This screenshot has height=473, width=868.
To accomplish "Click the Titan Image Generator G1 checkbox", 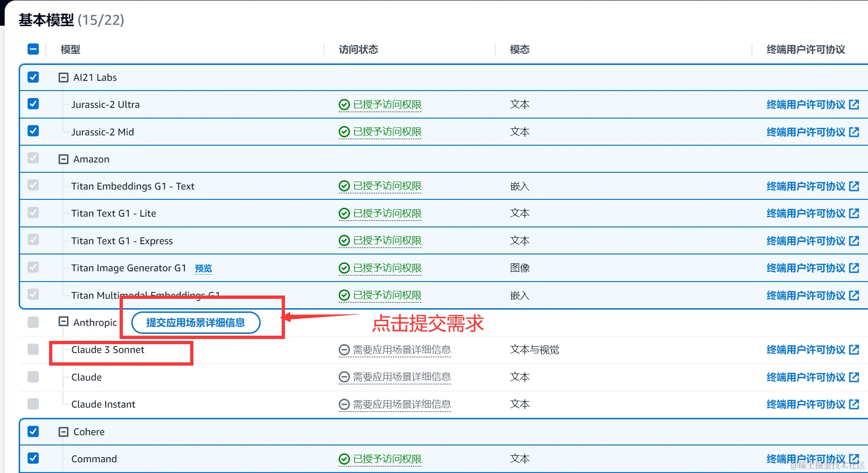I will [33, 267].
